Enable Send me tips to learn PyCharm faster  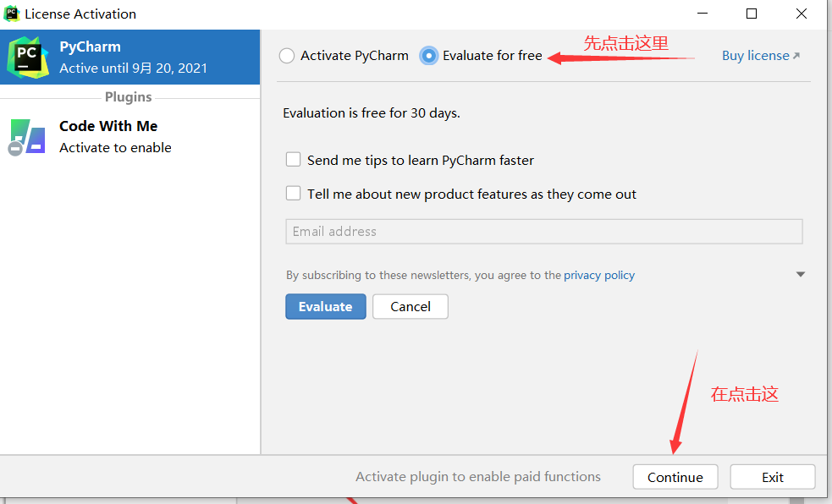click(294, 160)
